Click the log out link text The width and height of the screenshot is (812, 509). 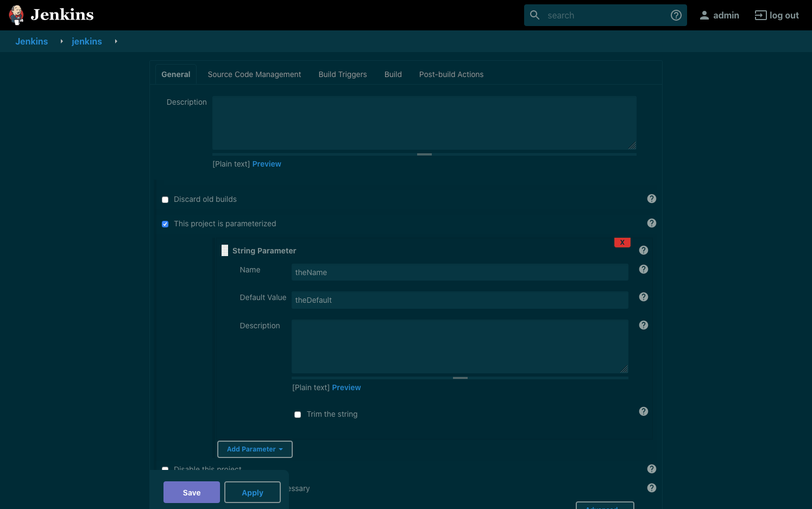pos(784,15)
